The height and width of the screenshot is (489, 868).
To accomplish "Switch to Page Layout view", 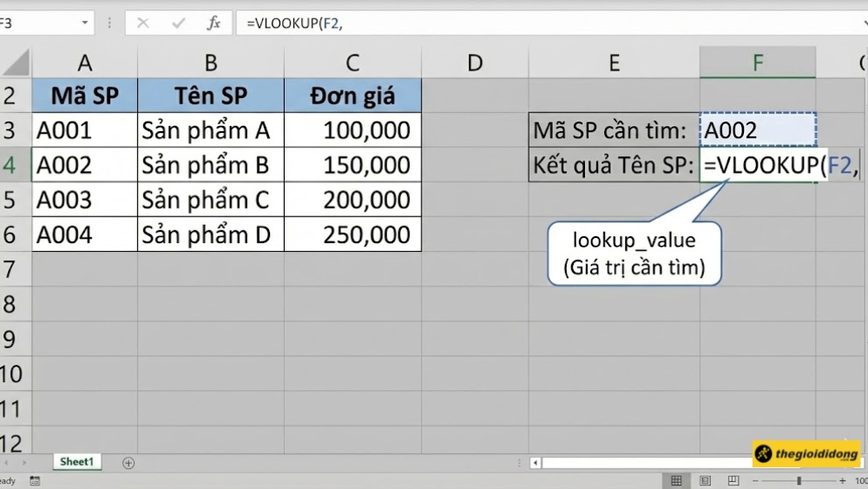I will pyautogui.click(x=705, y=480).
